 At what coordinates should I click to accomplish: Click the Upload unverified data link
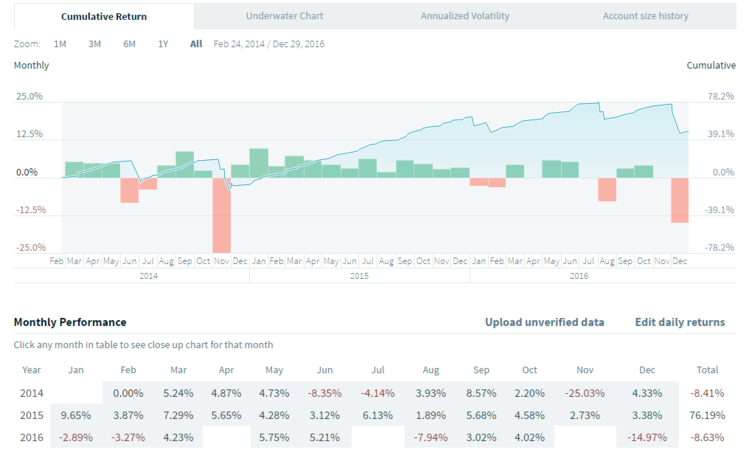(x=544, y=322)
